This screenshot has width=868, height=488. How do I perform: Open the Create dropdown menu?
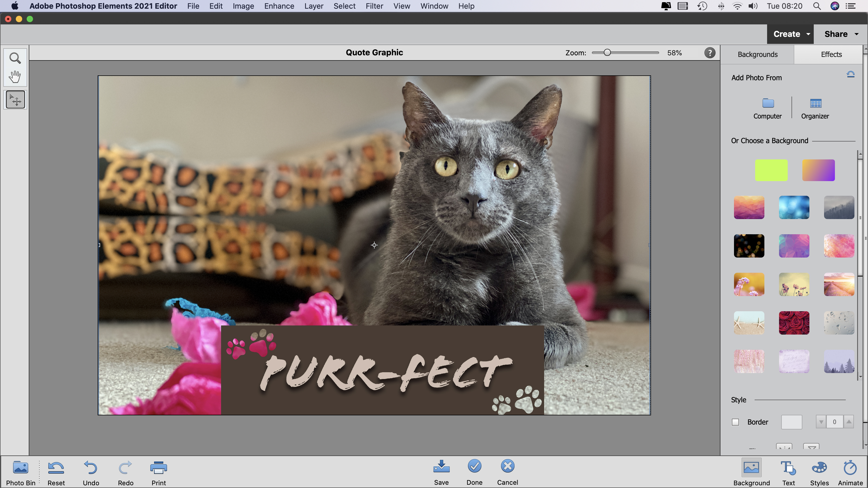790,34
